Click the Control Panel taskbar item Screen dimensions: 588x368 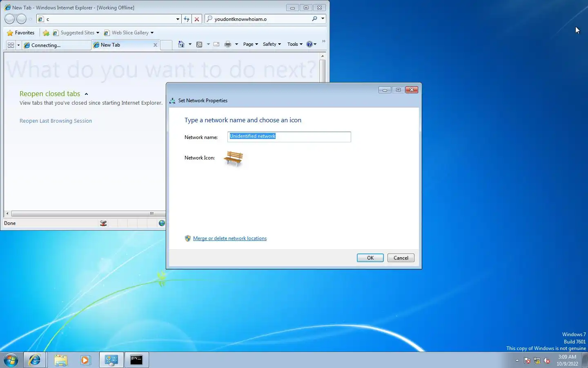[111, 360]
